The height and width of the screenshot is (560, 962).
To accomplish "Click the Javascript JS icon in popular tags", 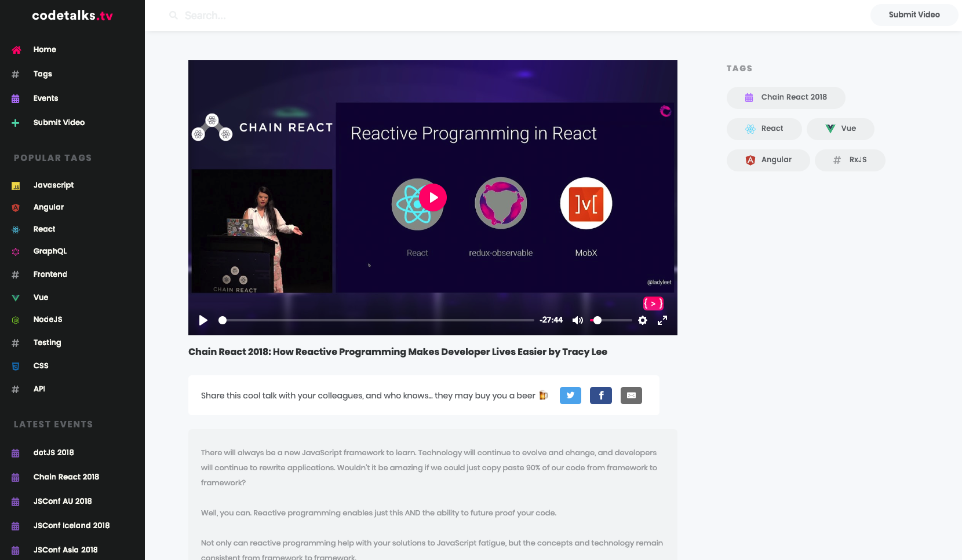I will (x=16, y=186).
